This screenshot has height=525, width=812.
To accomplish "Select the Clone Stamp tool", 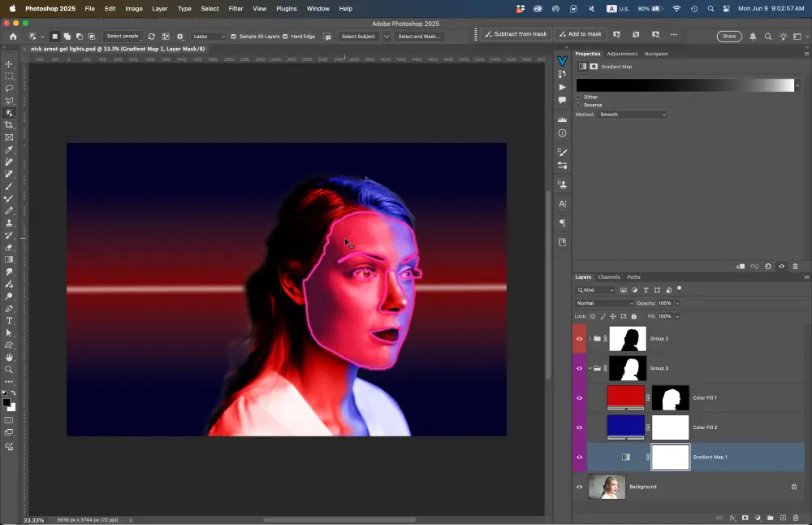I will tap(9, 223).
